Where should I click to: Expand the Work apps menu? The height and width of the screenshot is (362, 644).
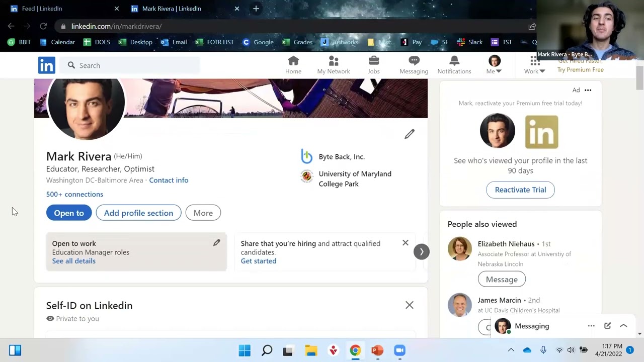(534, 65)
